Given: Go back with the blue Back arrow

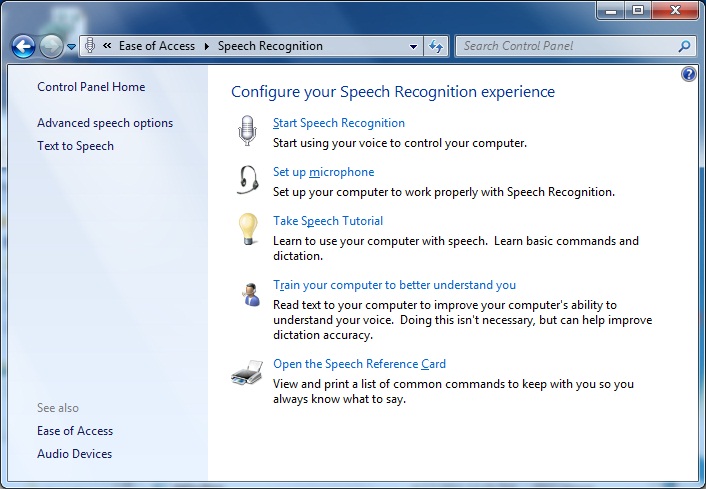Looking at the screenshot, I should (x=23, y=46).
